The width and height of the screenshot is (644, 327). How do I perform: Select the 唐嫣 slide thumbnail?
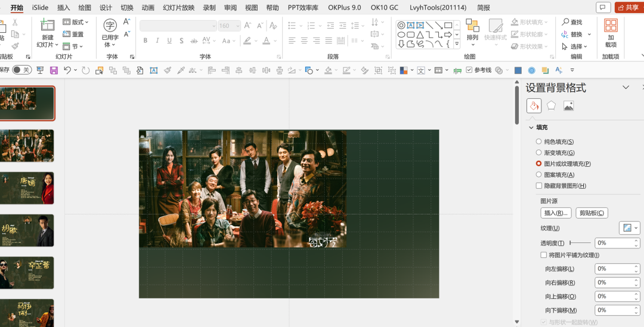pos(27,188)
